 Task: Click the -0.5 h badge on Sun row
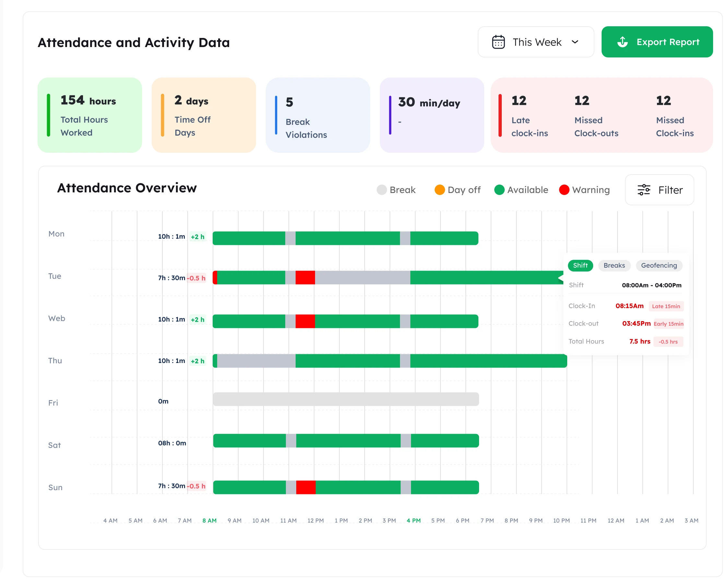click(196, 486)
